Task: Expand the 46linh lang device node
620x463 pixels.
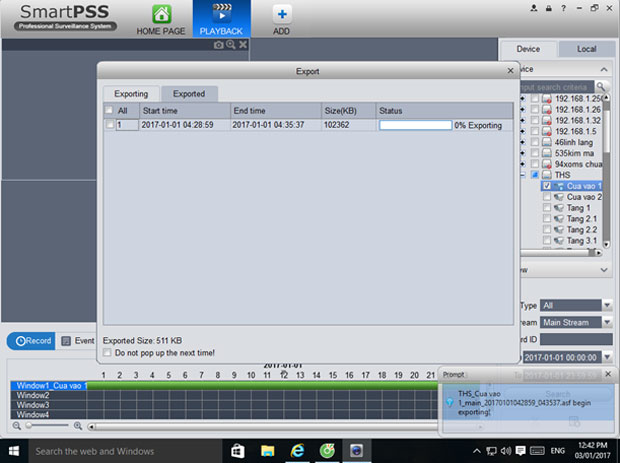Action: (x=523, y=142)
